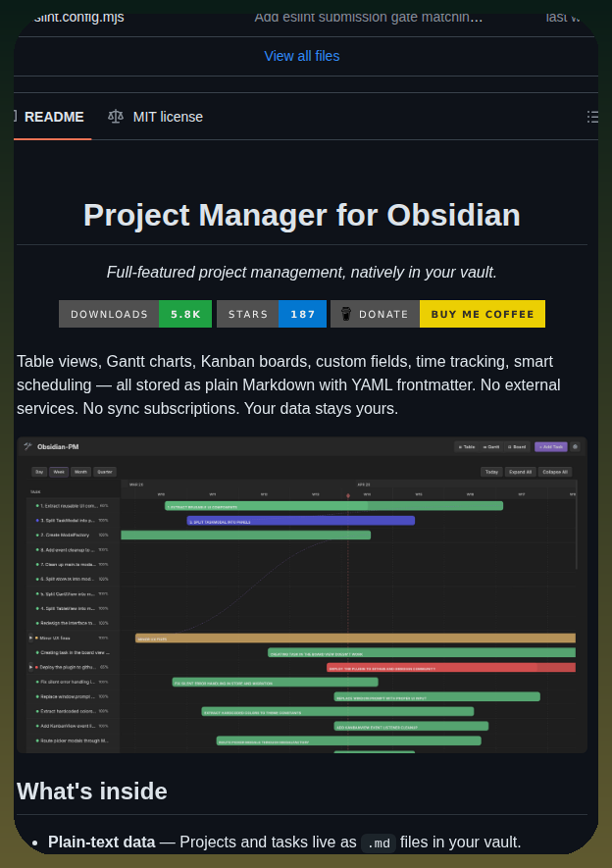Click the Full-featured project management tagline
The height and width of the screenshot is (868, 612).
point(301,272)
